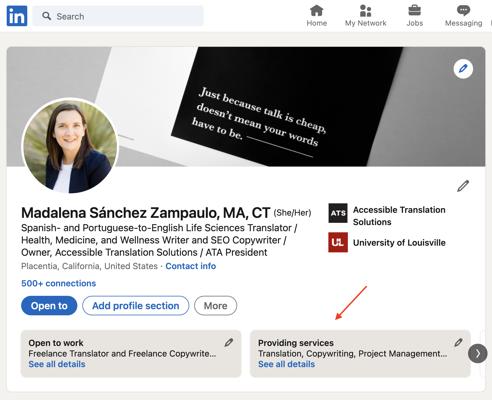Viewport: 492px width, 400px height.
Task: Open Accessible Translation Solutions company entry
Action: 387,216
